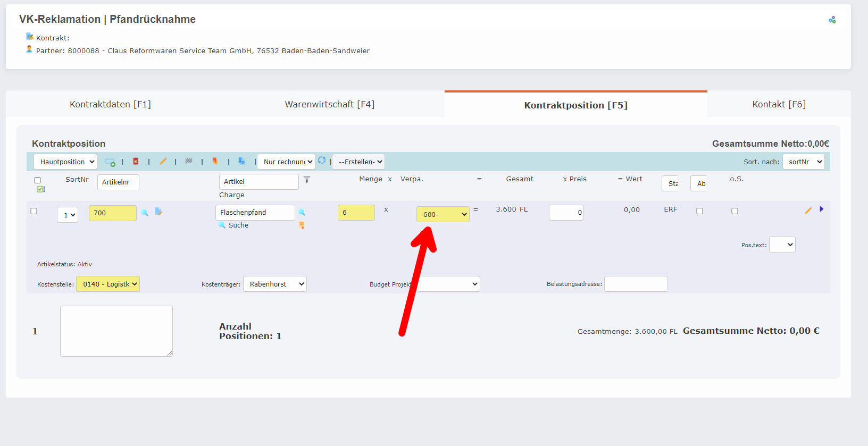Click the checkered flag icon in toolbar
The height and width of the screenshot is (446, 868).
click(x=189, y=161)
